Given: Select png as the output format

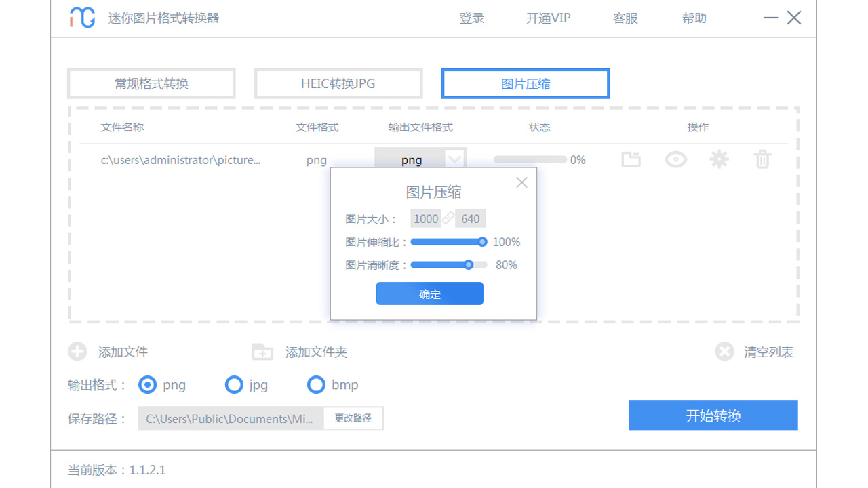Looking at the screenshot, I should click(x=147, y=384).
